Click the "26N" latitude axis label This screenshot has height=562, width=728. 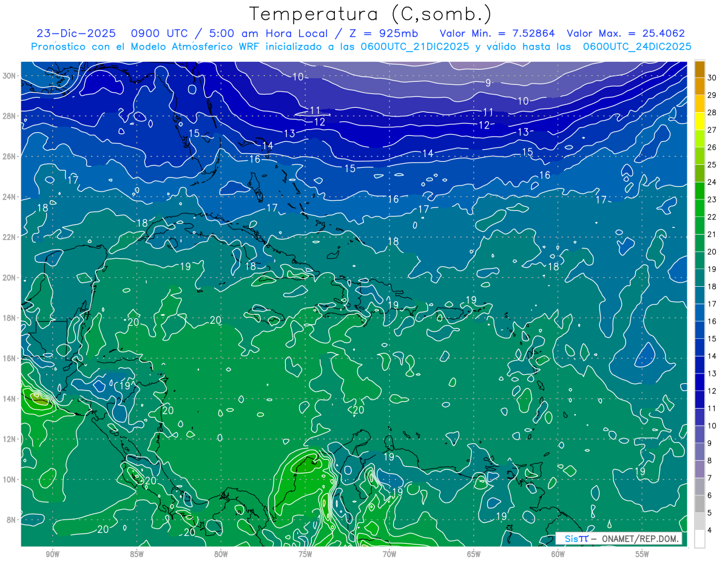[10, 156]
